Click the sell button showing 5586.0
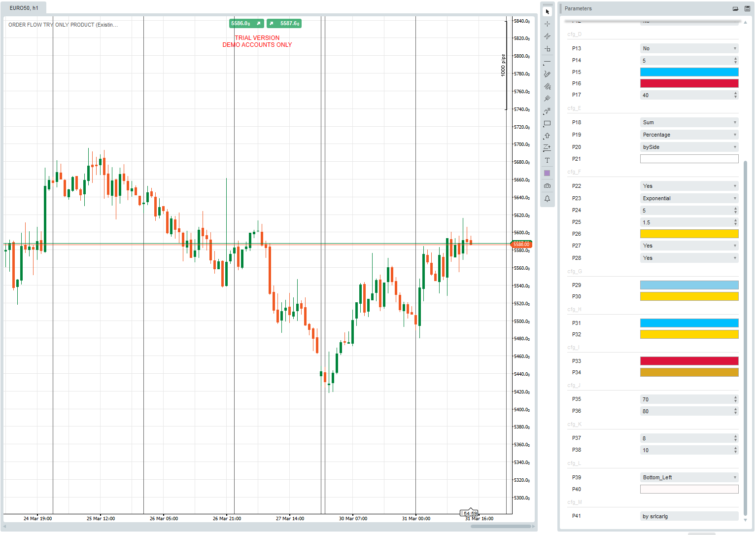 246,23
